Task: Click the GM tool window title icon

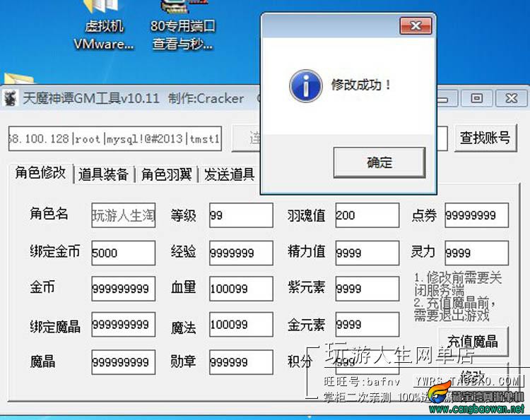Action: click(x=10, y=99)
